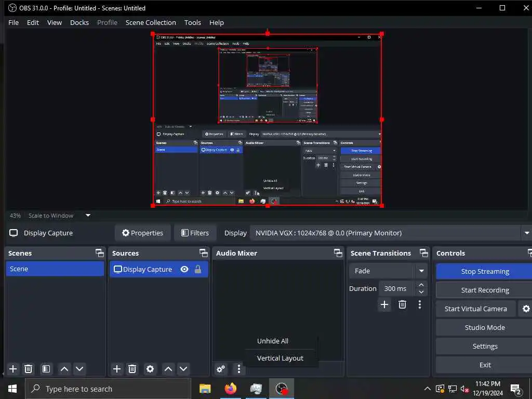532x399 pixels.
Task: Click Stop Streaming button
Action: click(x=485, y=271)
